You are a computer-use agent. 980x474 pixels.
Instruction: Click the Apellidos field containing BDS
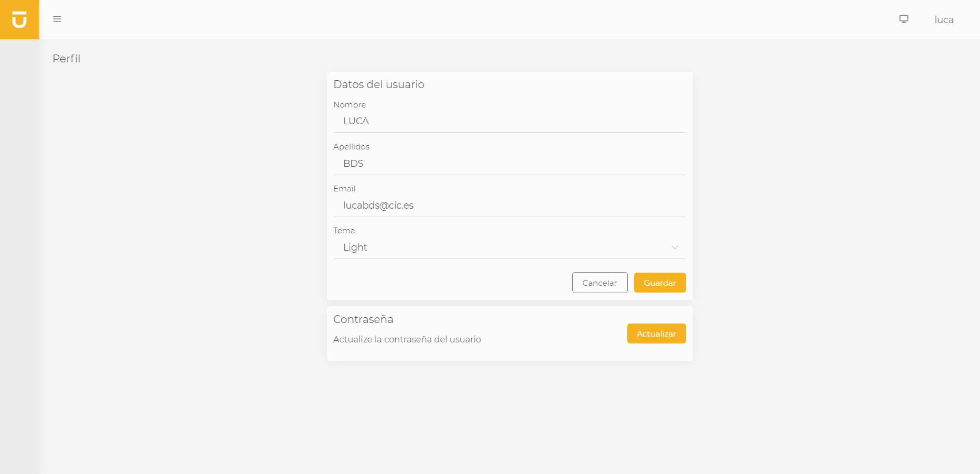click(x=509, y=164)
